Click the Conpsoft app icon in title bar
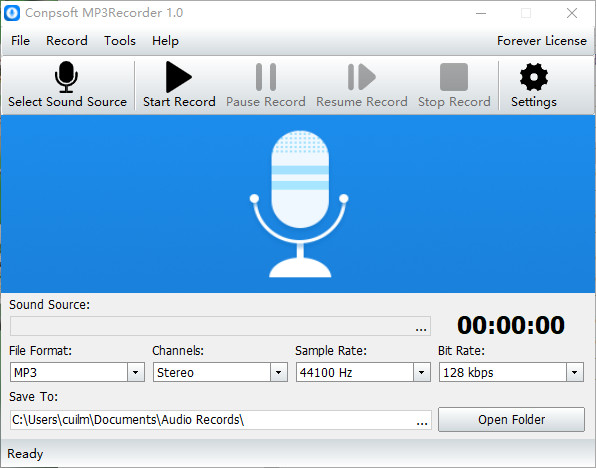The width and height of the screenshot is (596, 468). tap(12, 13)
